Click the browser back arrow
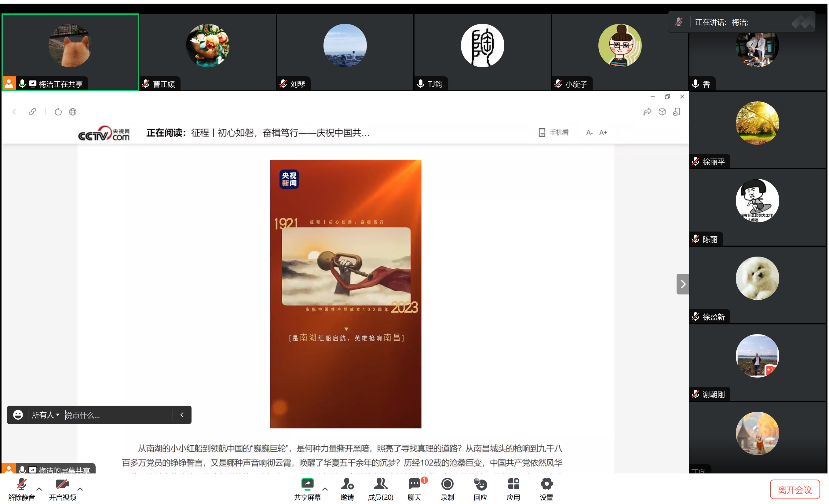The width and height of the screenshot is (829, 504). click(14, 112)
